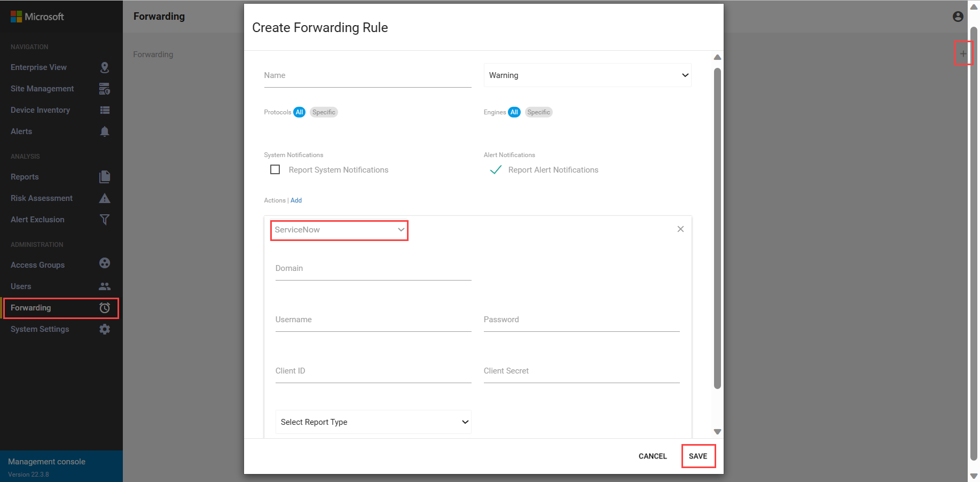
Task: Open the user account profile icon
Action: (958, 17)
